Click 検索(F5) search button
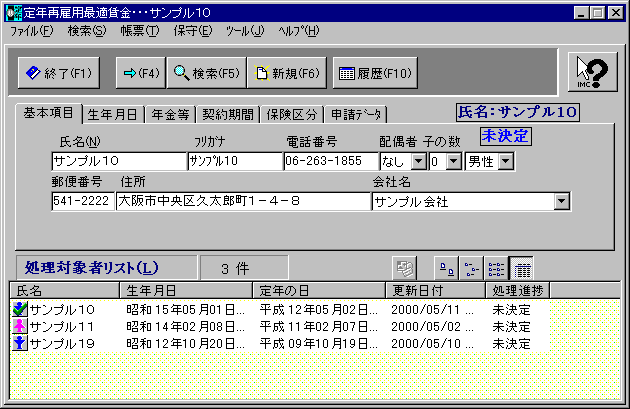Image resolution: width=630 pixels, height=409 pixels. click(x=207, y=73)
